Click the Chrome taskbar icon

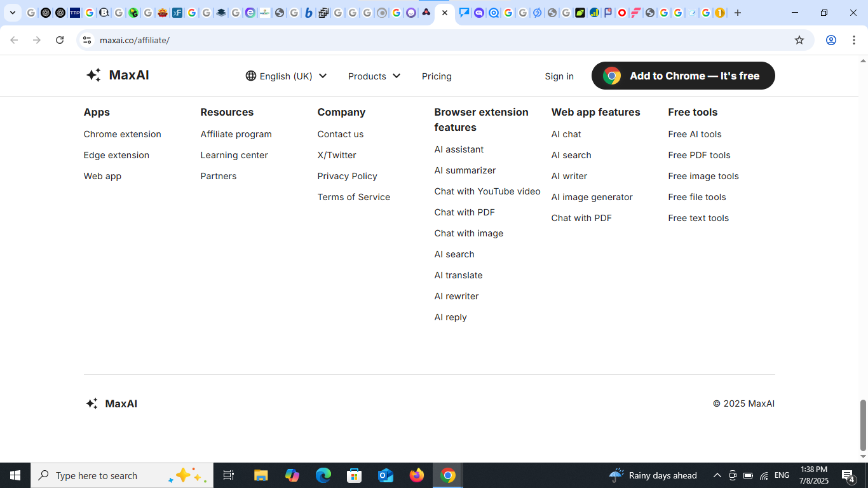click(448, 475)
